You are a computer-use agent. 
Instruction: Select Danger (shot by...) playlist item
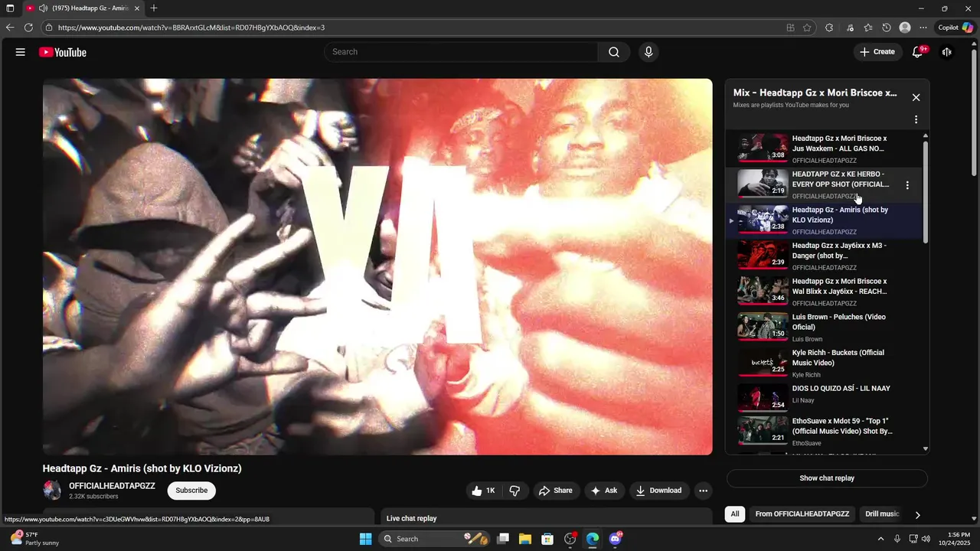click(x=825, y=256)
